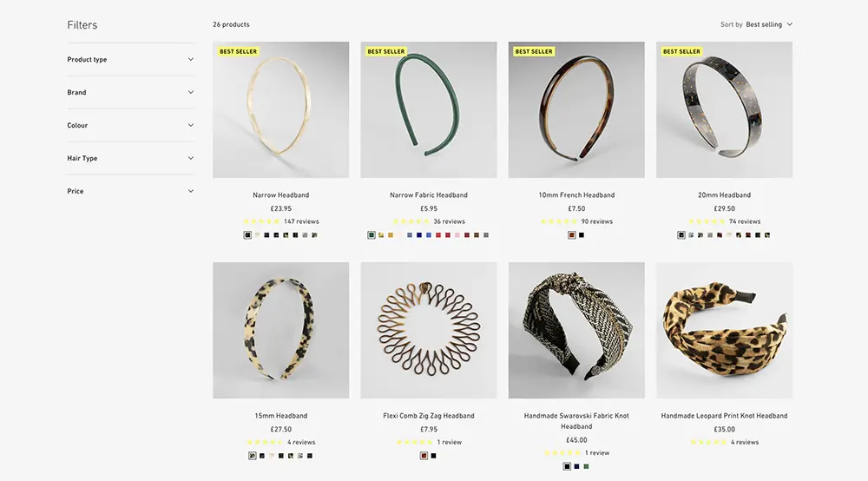Expand the Brand filter

[x=131, y=92]
